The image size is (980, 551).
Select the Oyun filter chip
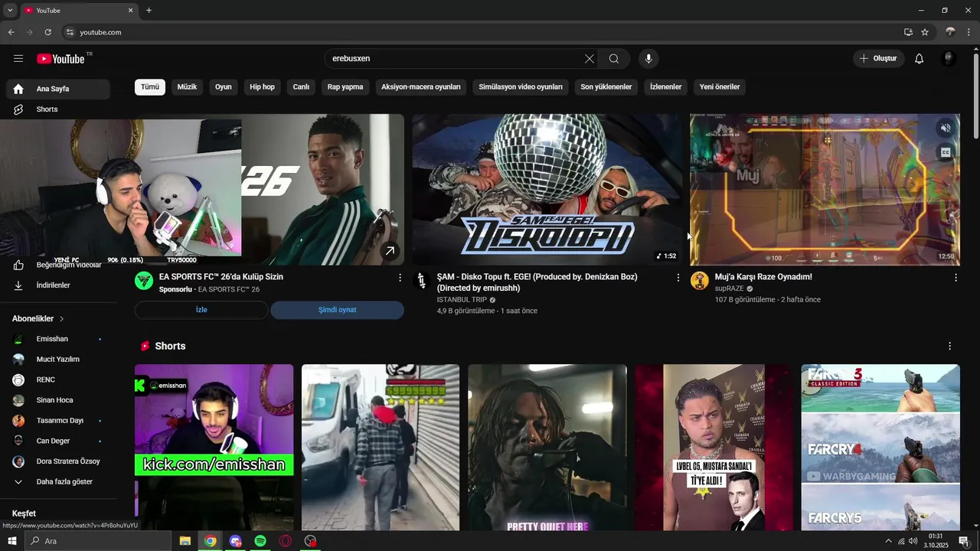[224, 87]
